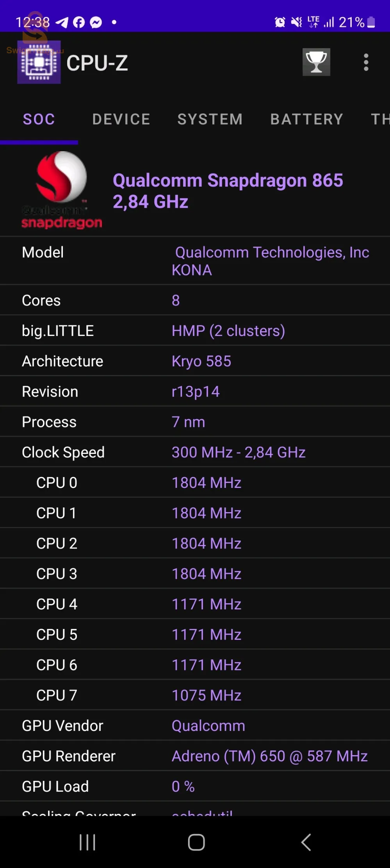The image size is (390, 868).
Task: Open recent apps with the three-bar button
Action: [x=87, y=842]
